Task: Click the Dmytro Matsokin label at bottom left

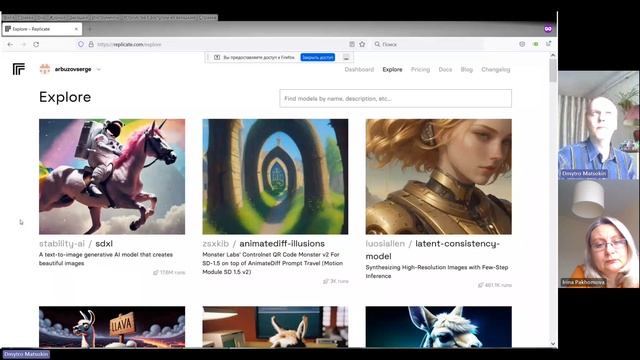Action: point(26,354)
